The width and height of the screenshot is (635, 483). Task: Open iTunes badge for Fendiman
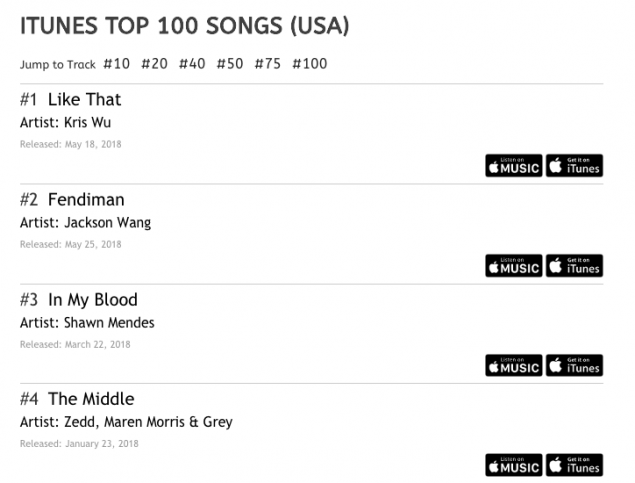tap(575, 265)
